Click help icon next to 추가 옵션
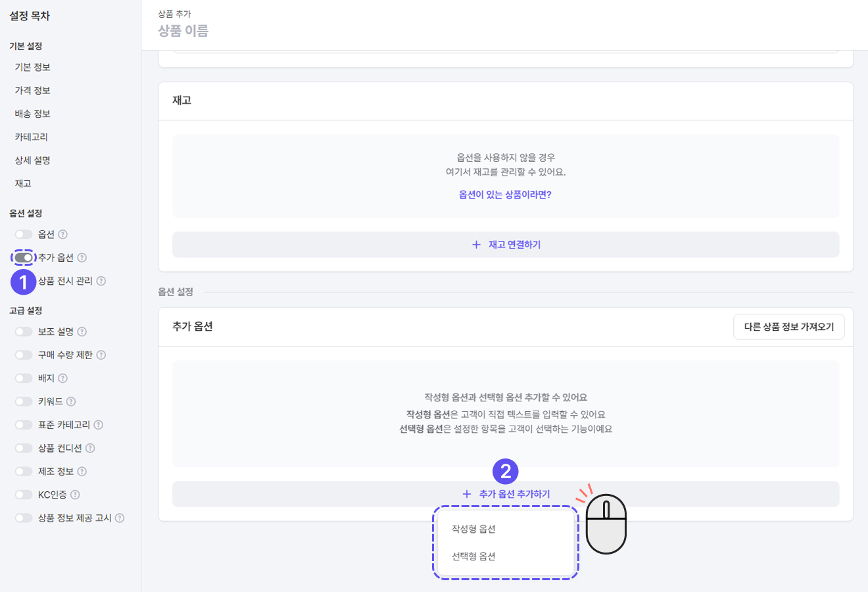This screenshot has height=592, width=868. (x=82, y=258)
